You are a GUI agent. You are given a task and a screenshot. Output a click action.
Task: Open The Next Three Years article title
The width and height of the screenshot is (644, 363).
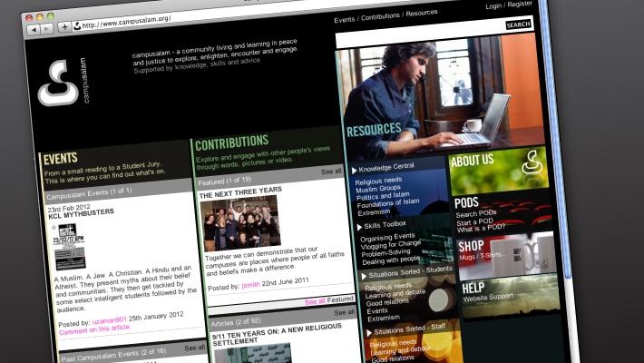(x=240, y=192)
